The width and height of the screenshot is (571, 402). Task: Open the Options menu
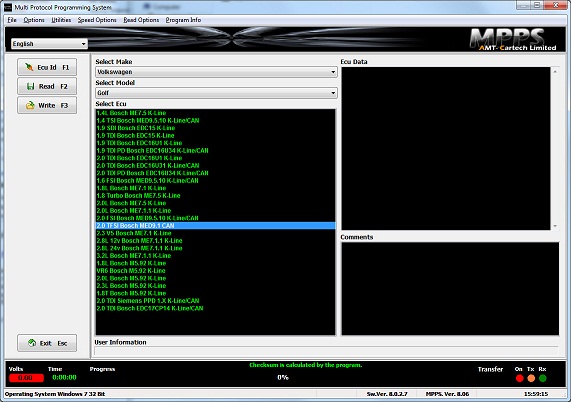click(x=34, y=20)
